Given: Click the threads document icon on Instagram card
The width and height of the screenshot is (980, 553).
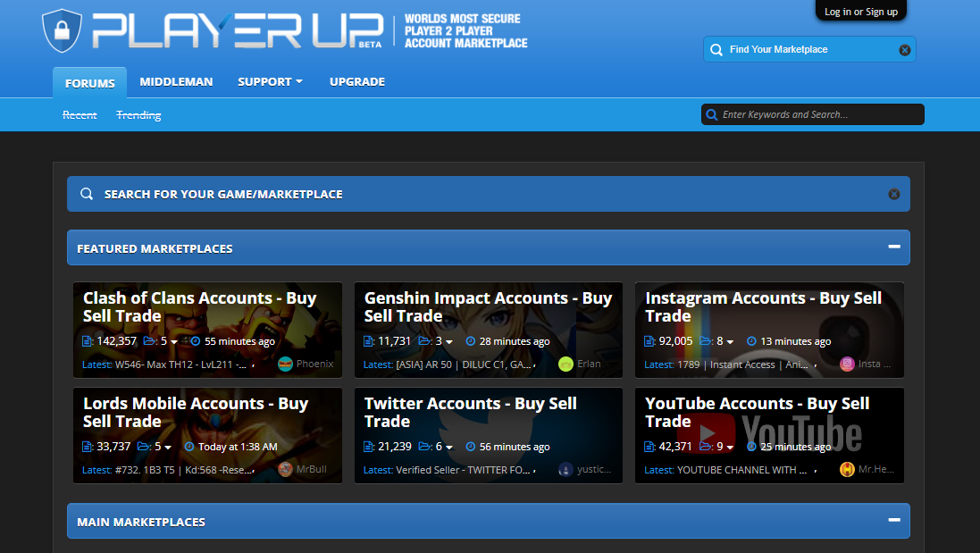Looking at the screenshot, I should coord(649,341).
